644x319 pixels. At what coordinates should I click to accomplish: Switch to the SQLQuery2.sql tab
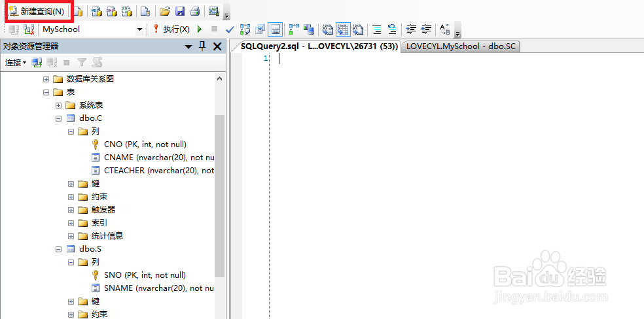pos(319,46)
